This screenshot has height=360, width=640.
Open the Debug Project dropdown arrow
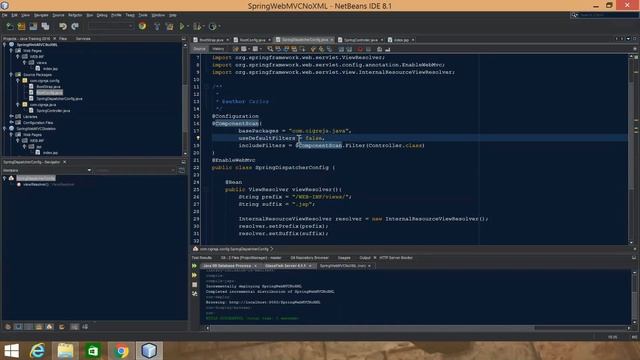pos(203,27)
